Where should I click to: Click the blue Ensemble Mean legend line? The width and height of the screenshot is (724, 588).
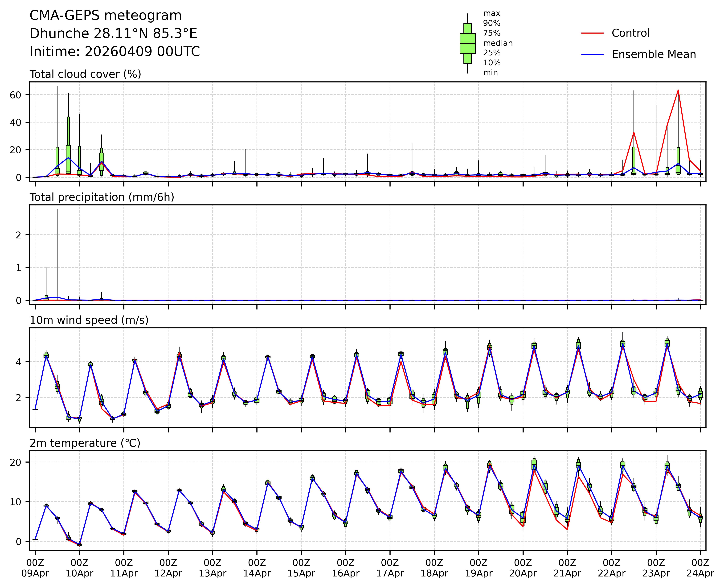point(593,54)
